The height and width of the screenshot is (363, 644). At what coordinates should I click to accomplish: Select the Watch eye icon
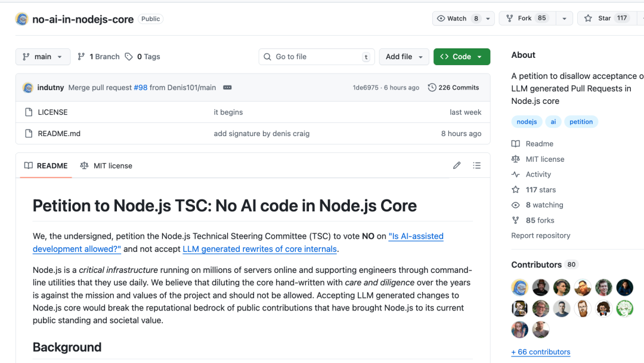(x=442, y=18)
